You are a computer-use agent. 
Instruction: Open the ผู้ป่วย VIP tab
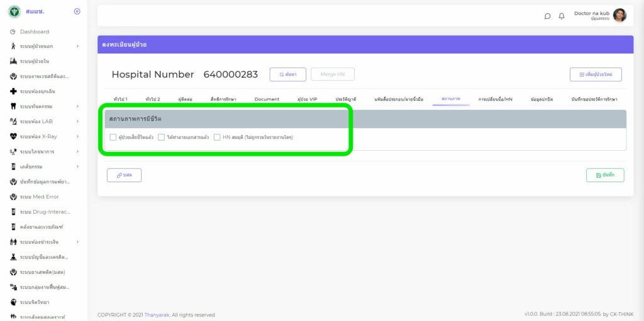pos(307,99)
